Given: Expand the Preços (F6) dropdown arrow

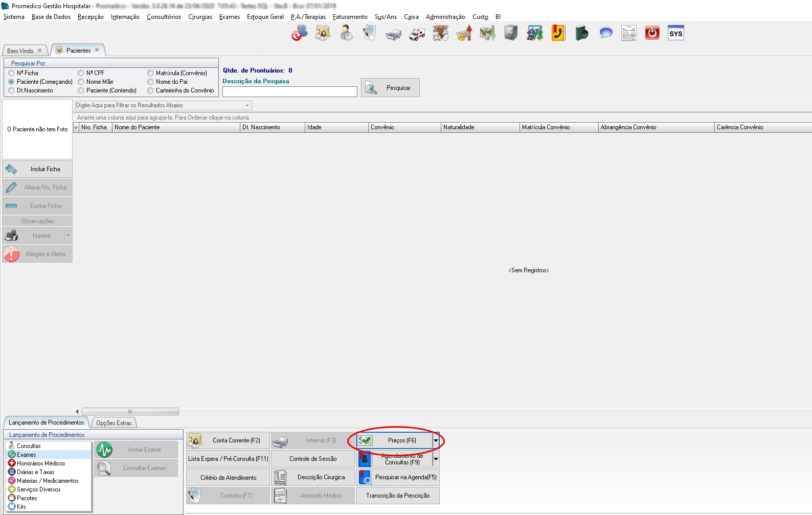Looking at the screenshot, I should [436, 440].
